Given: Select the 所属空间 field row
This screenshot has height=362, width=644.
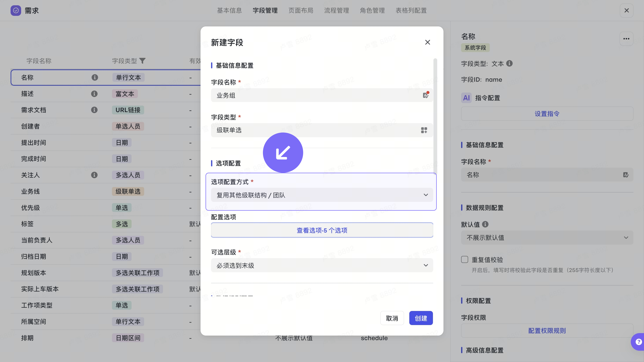Looking at the screenshot, I should [106, 322].
